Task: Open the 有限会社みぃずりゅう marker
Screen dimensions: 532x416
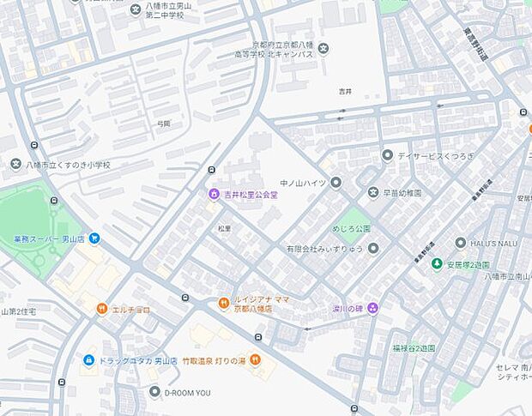Action: click(373, 248)
